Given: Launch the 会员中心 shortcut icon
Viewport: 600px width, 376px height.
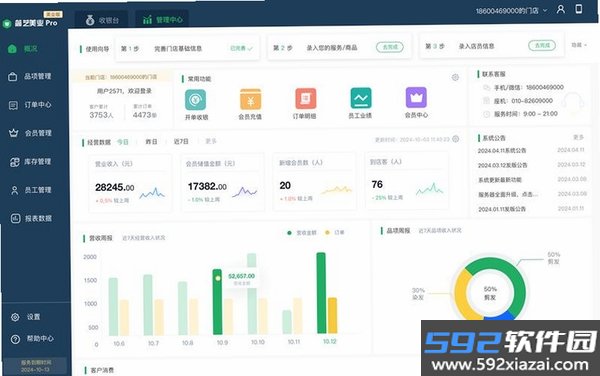Looking at the screenshot, I should (416, 97).
